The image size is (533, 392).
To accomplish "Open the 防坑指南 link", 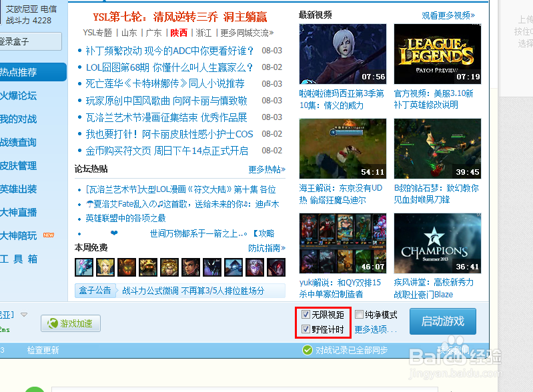I will 267,248.
